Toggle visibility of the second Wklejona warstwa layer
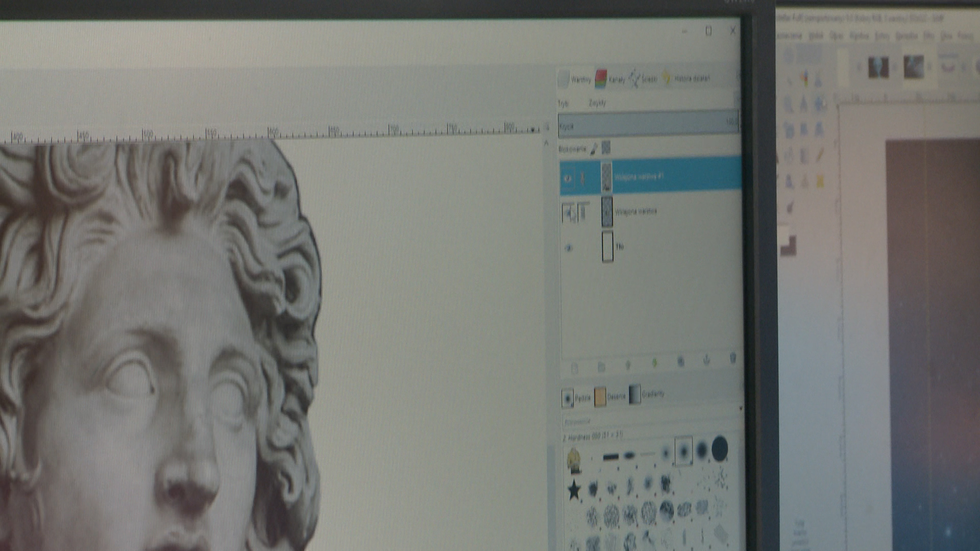Viewport: 980px width, 551px height. [x=569, y=213]
